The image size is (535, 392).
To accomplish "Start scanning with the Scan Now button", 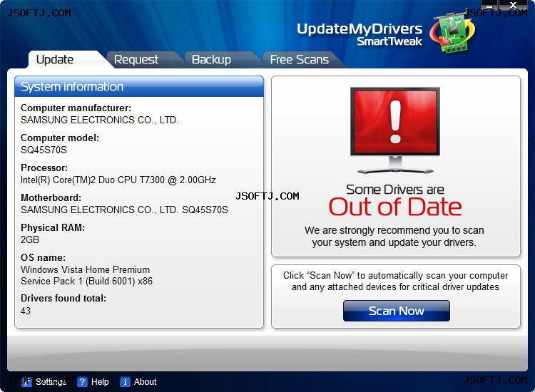I will pos(397,311).
